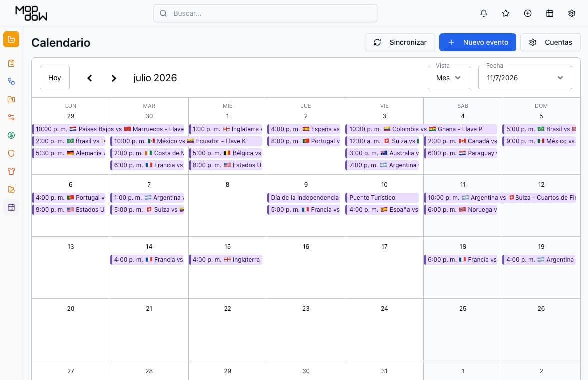Open México vs Ecuador Llave K event

186,141
